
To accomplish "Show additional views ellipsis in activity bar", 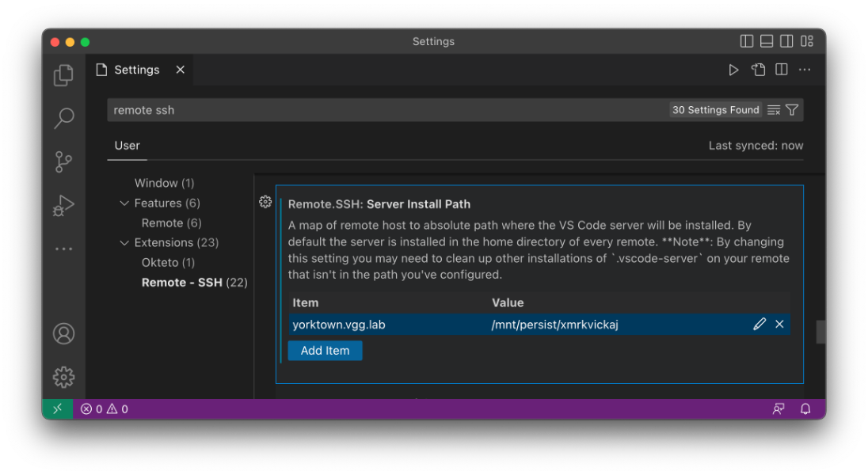I will coord(63,249).
